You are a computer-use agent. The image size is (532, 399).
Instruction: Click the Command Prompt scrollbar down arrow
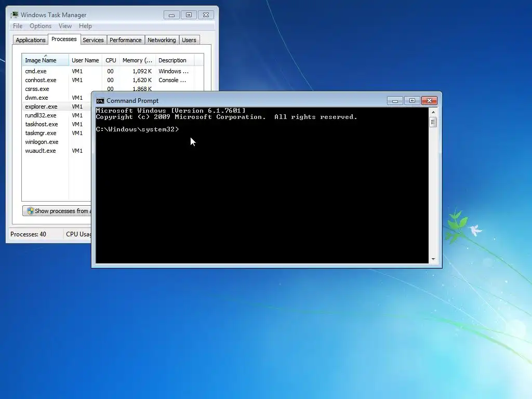tap(433, 259)
